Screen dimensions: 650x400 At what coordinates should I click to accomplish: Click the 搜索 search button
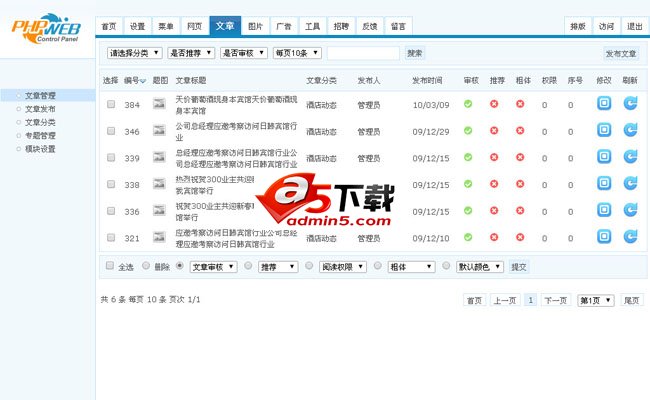click(x=415, y=53)
